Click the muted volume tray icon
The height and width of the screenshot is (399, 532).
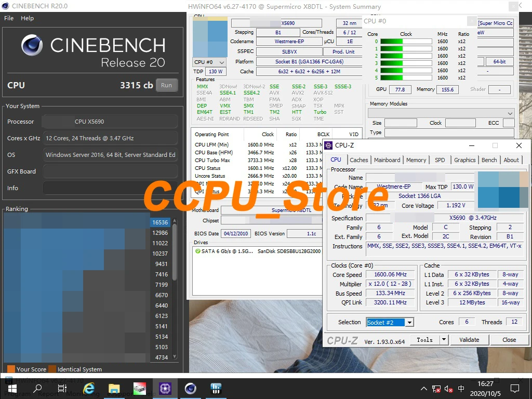tap(448, 389)
